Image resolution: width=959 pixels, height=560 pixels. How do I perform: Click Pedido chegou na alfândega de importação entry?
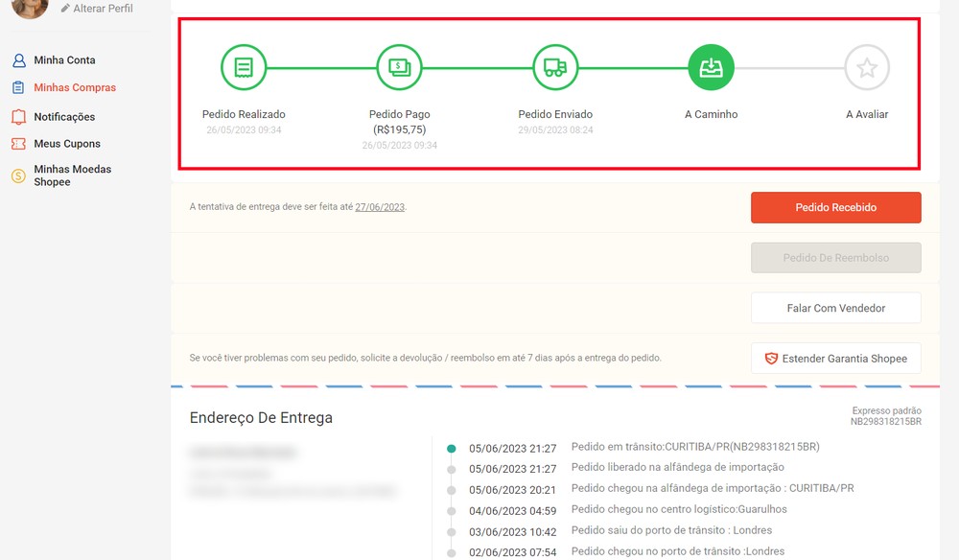click(x=713, y=488)
